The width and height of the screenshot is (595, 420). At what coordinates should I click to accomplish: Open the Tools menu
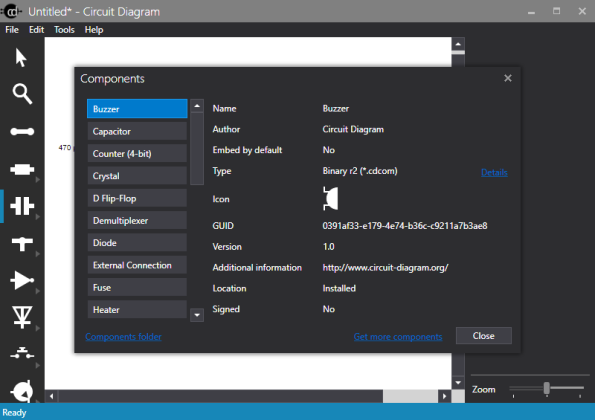(64, 30)
